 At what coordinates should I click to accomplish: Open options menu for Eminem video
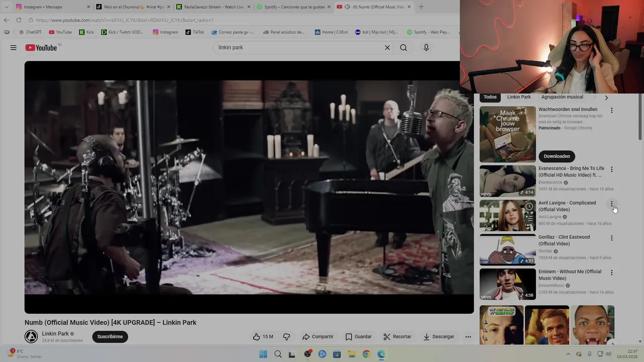pyautogui.click(x=612, y=273)
